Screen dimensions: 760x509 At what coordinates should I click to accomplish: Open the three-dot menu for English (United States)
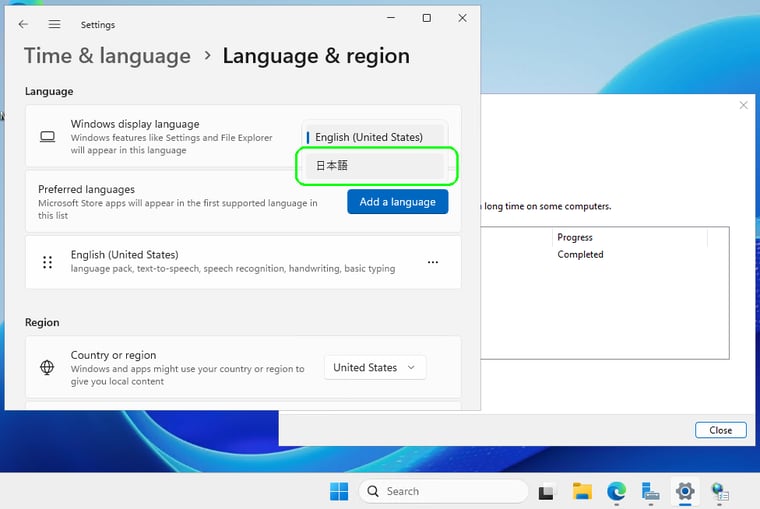click(433, 262)
